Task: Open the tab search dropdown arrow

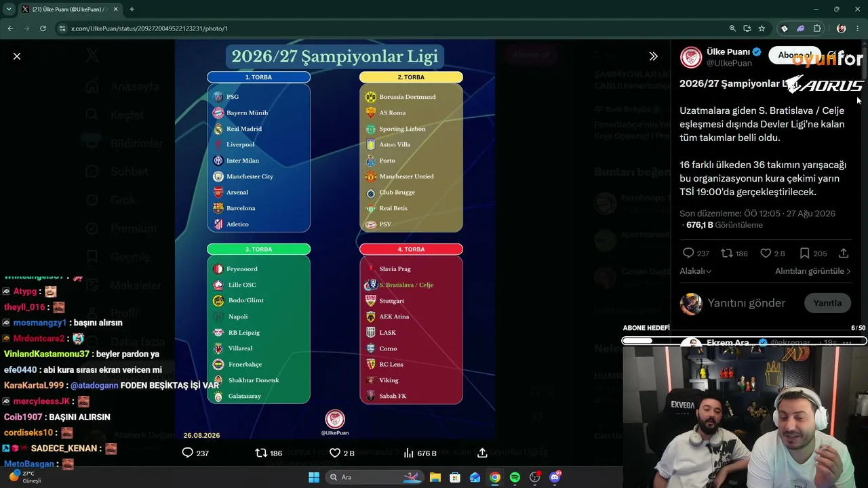Action: pyautogui.click(x=9, y=9)
